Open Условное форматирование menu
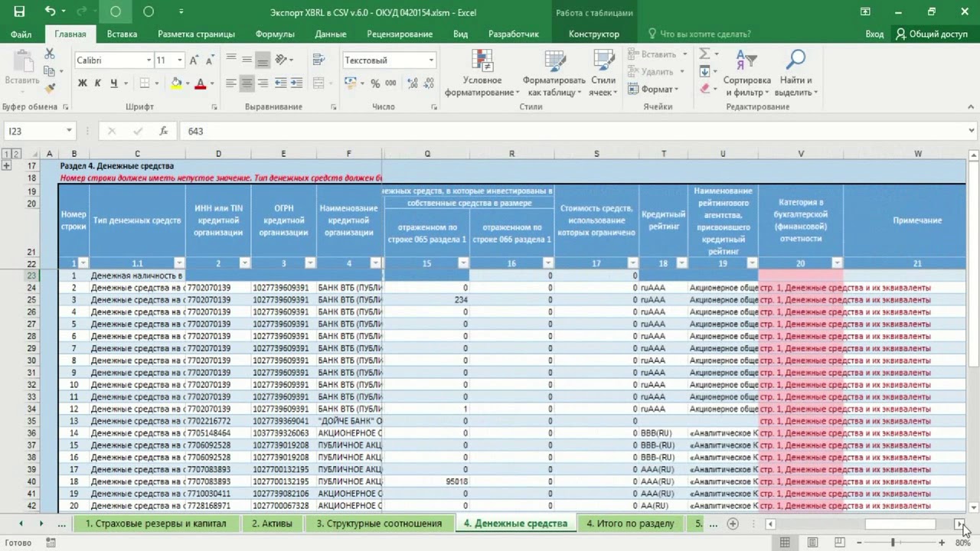 click(482, 74)
